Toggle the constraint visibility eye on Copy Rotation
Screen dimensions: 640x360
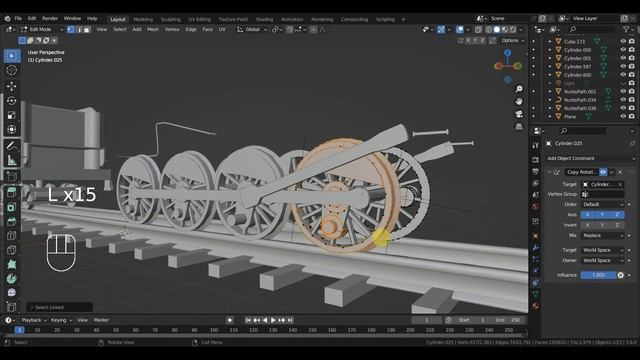[603, 172]
